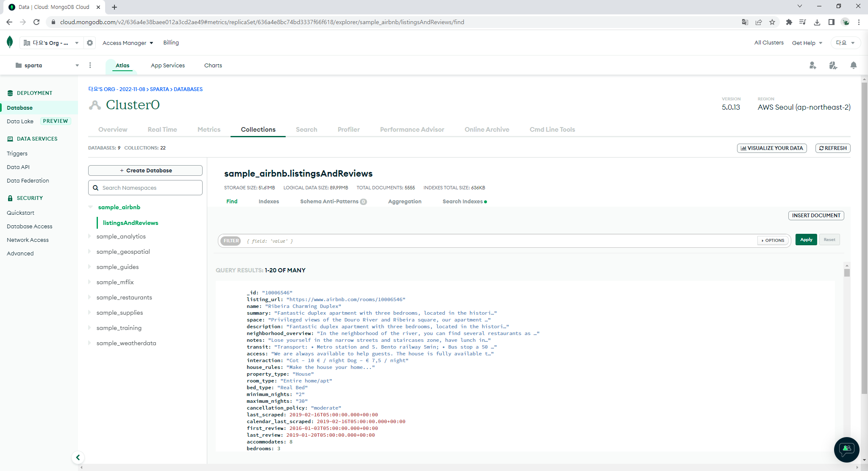Open Schema Anti-Patterns tab
This screenshot has height=471, width=868.
coord(333,201)
